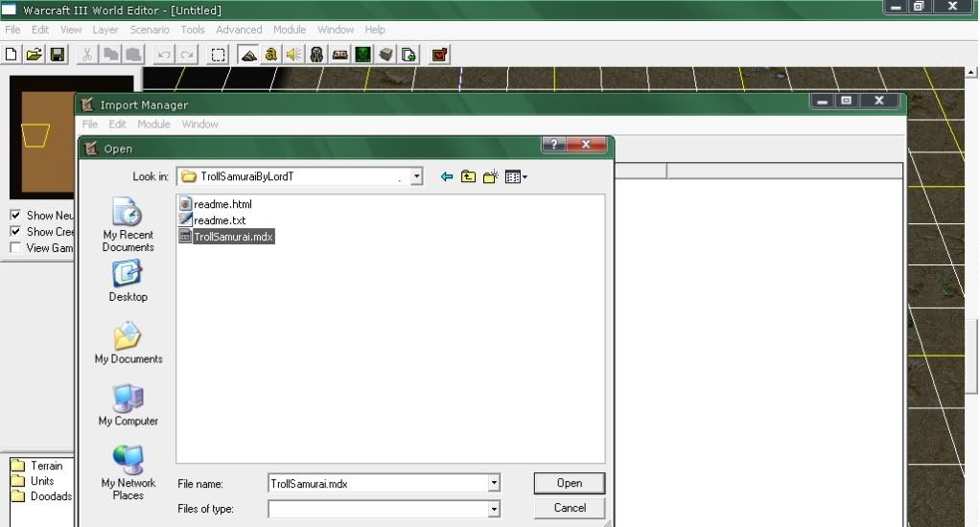
Task: Select readme.txt file
Action: (x=213, y=219)
